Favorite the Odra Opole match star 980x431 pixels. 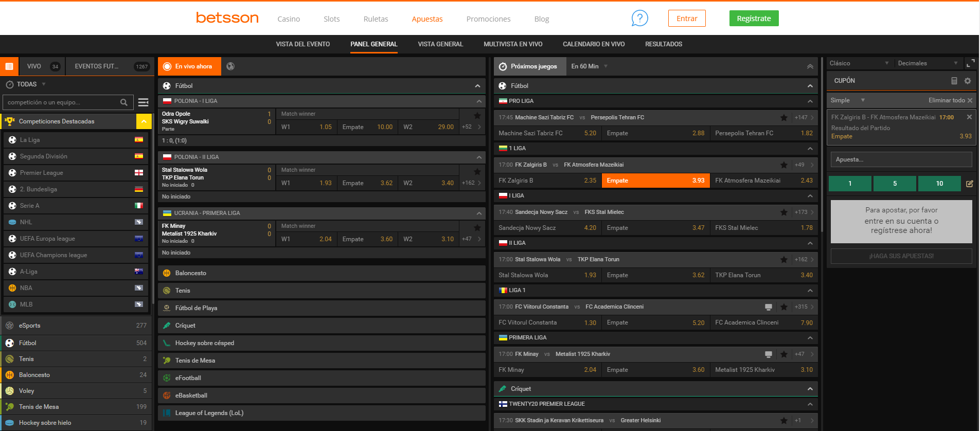tap(477, 116)
